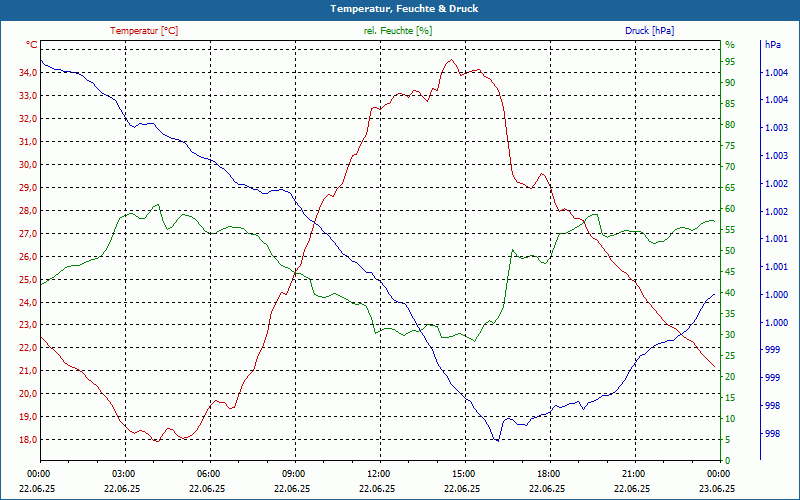Click the 60 humidity axis tick
Screen dimensions: 800x500
point(730,209)
